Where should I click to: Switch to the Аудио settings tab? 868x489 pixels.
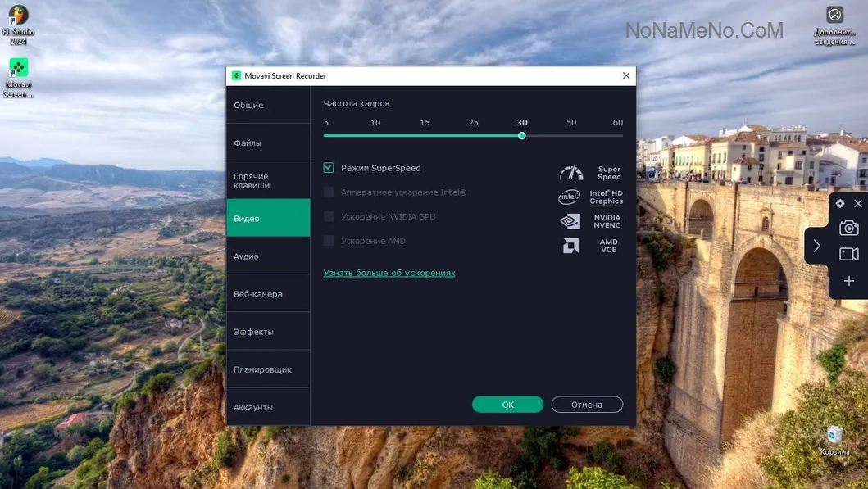pos(268,256)
